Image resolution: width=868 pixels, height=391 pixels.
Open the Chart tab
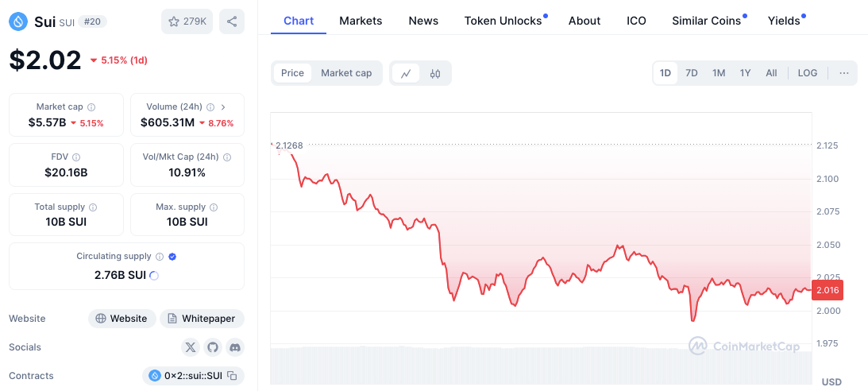[x=299, y=21]
